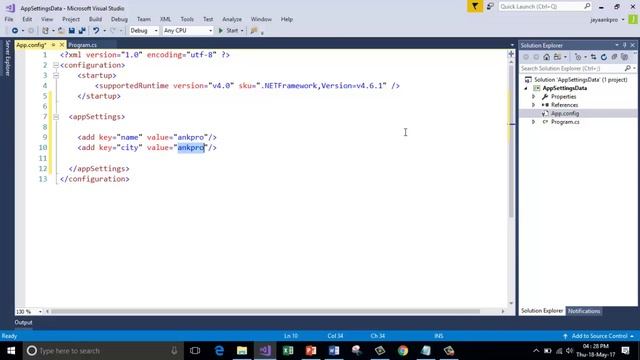Undo the last edit using the toolbar arrow
This screenshot has height=360, width=640.
click(96, 31)
